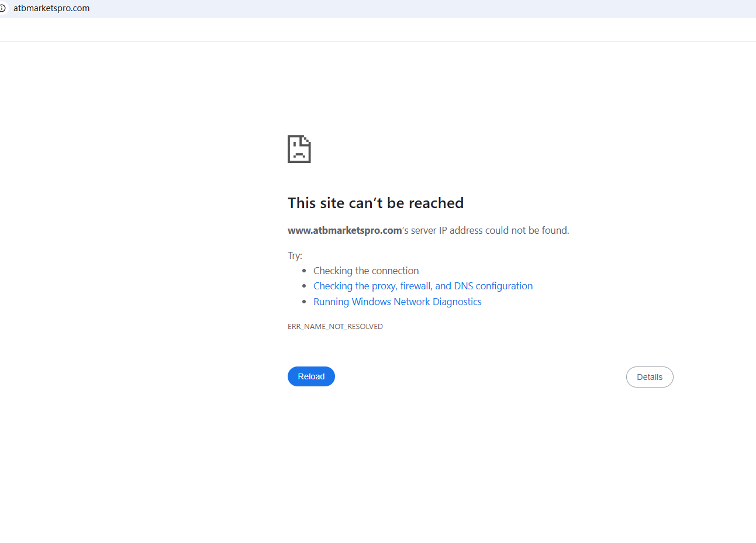Click the 'This site can't be reached' heading
The height and width of the screenshot is (543, 756).
(x=375, y=203)
